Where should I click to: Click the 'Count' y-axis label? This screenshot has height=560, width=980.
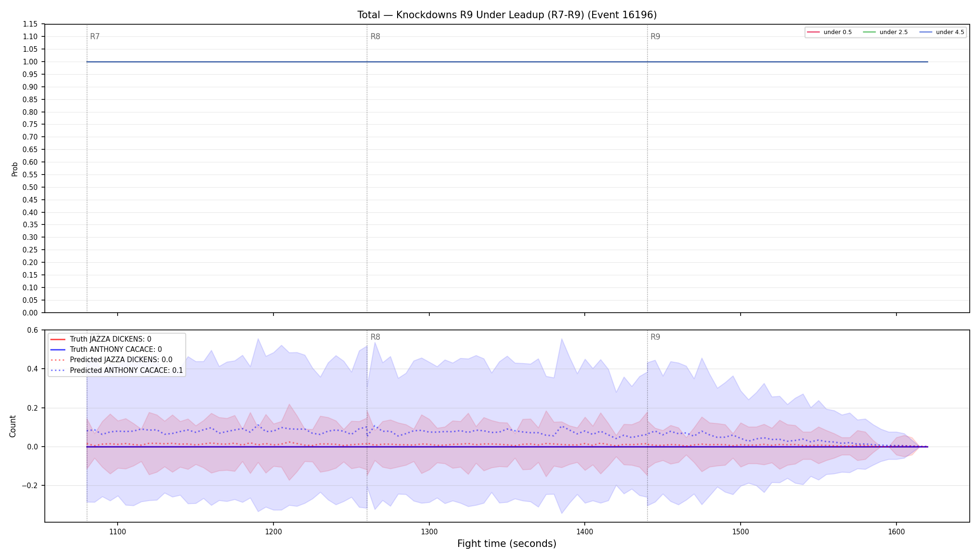(x=13, y=426)
